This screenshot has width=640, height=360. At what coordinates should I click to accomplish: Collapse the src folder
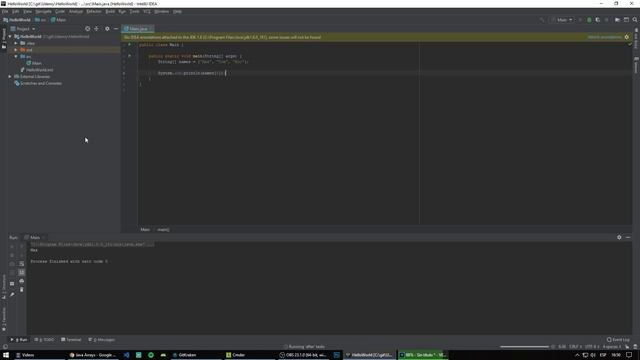[16, 56]
